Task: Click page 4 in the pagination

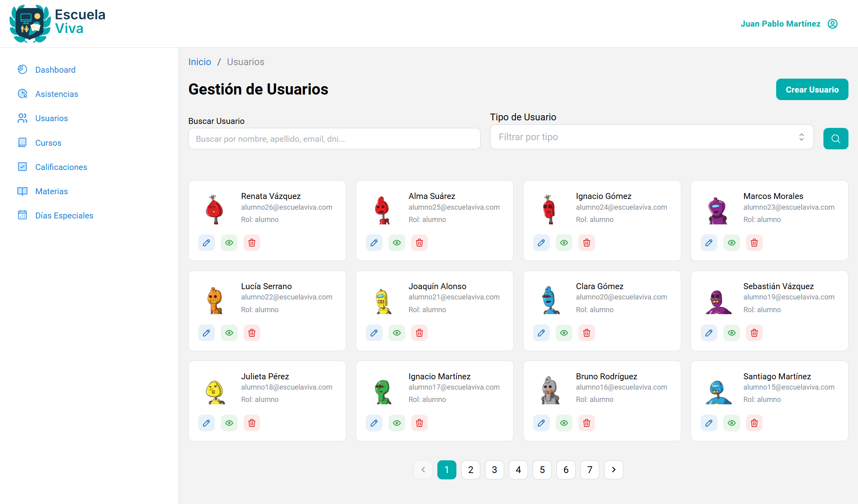Action: 518,469
